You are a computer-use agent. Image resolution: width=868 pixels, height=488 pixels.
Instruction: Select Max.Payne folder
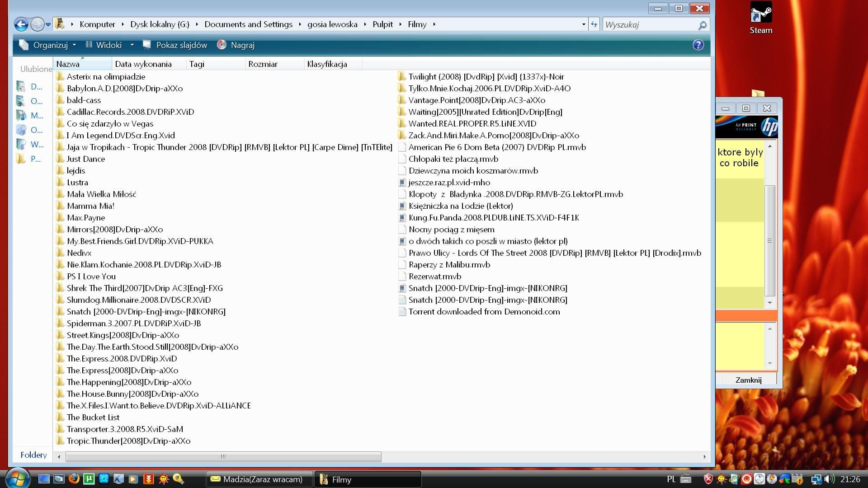[80, 218]
